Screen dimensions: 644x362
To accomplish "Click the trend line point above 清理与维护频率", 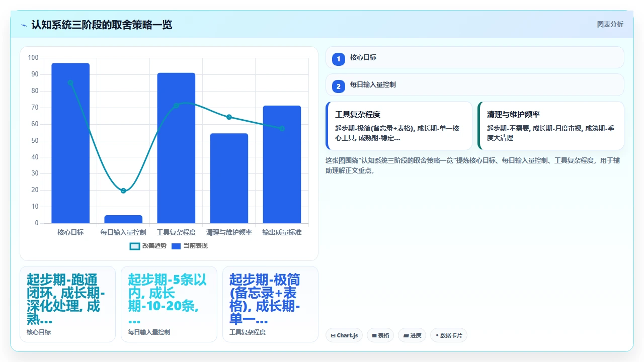I will tap(229, 117).
